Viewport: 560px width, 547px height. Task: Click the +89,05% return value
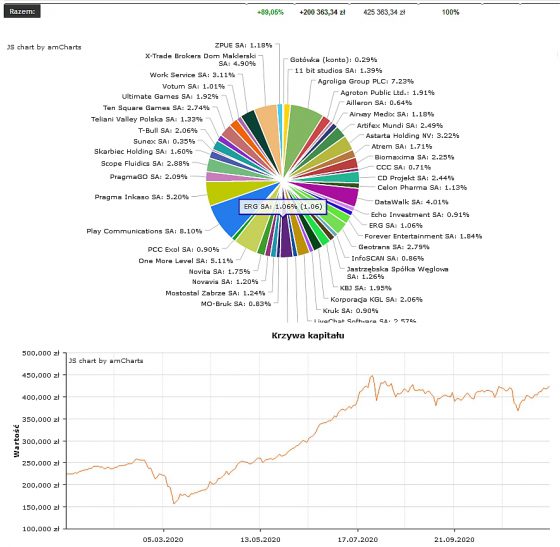(270, 12)
